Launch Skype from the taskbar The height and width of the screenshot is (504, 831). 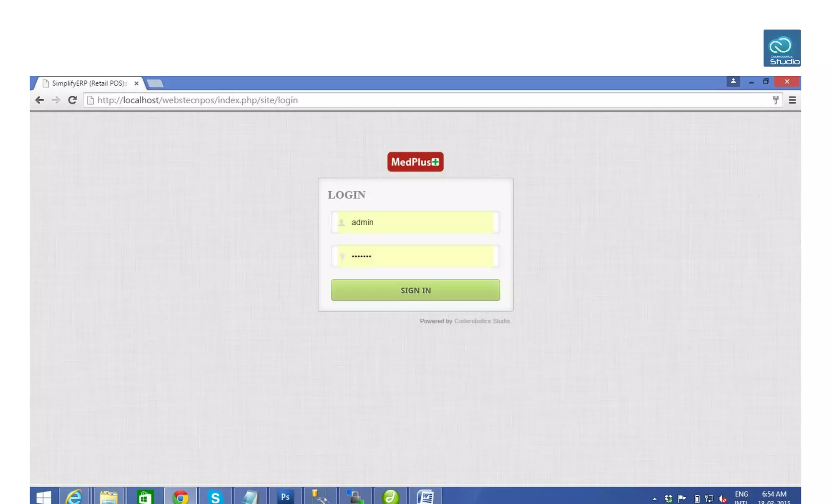215,496
